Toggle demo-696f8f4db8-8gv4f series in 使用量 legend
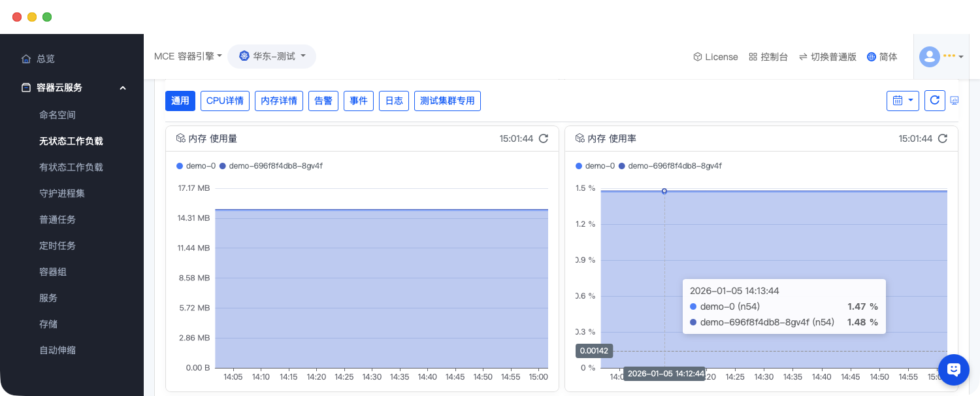 tap(270, 166)
